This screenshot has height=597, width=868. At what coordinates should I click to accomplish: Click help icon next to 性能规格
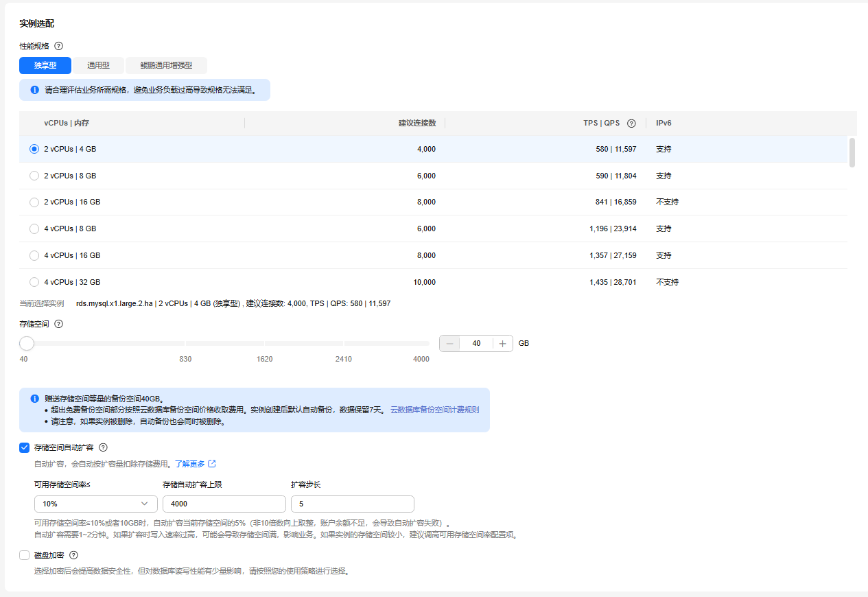point(58,46)
